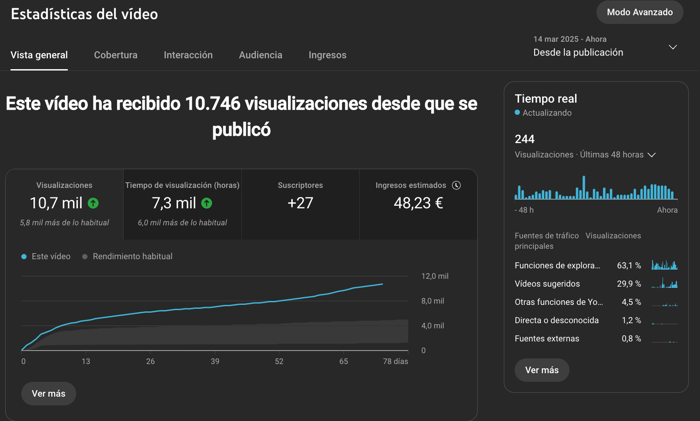The image size is (700, 421).
Task: Click the 4,5 % value
Action: 631,302
